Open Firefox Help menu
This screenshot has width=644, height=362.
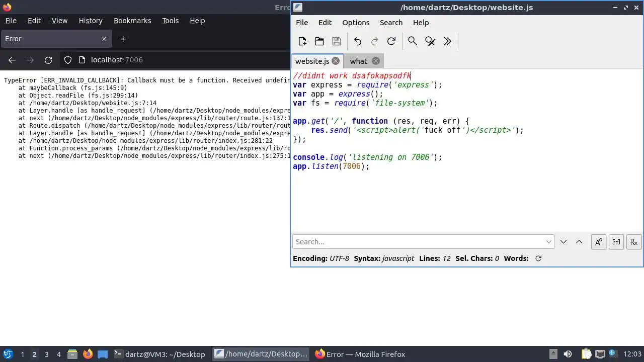click(x=197, y=21)
